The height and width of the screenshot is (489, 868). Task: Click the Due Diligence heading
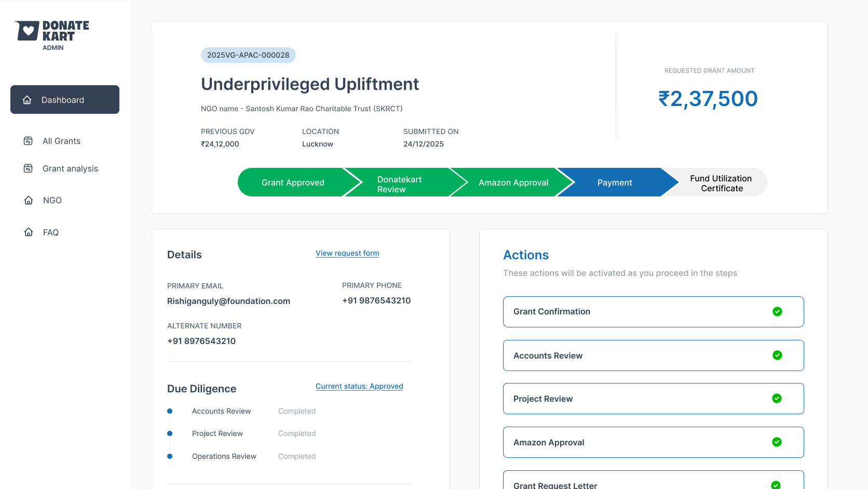coord(201,389)
